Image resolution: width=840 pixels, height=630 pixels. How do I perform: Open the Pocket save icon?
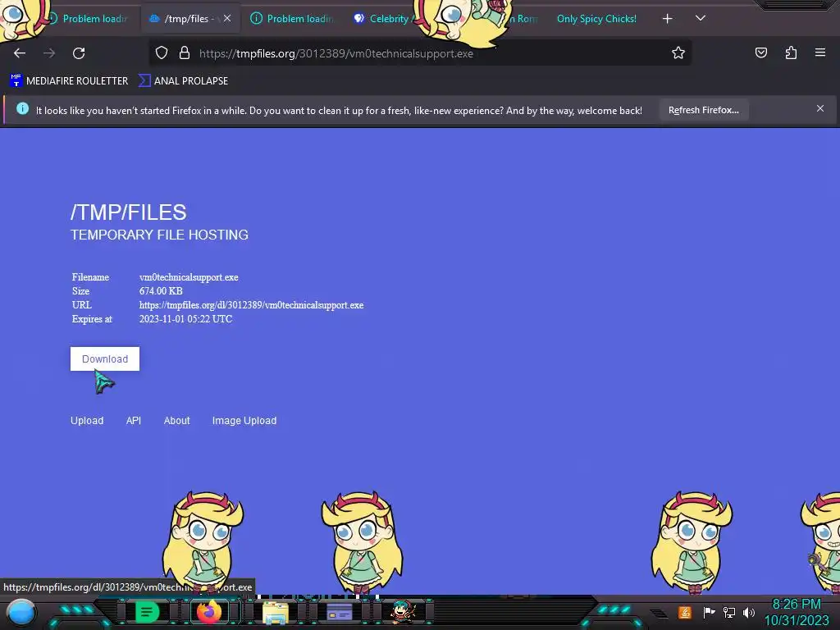pos(760,52)
